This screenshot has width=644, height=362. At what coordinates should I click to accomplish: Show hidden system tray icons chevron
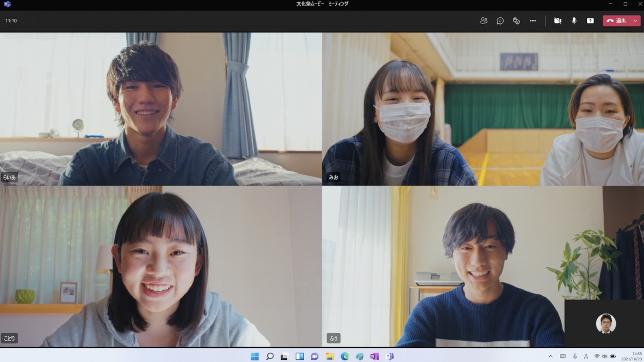click(x=550, y=356)
